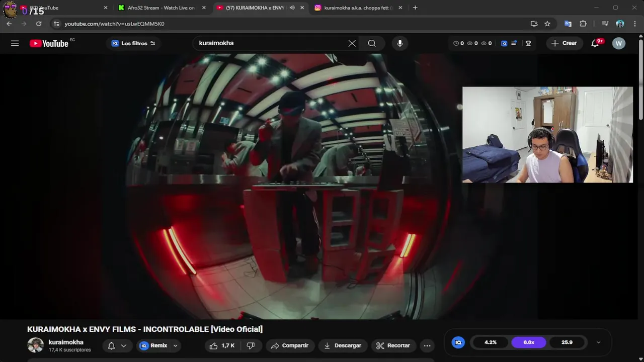
Task: Click the 4.2% stat value
Action: pyautogui.click(x=491, y=342)
